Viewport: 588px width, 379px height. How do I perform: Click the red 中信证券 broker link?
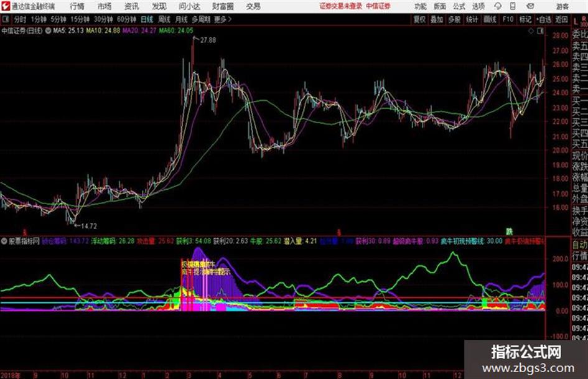click(378, 6)
